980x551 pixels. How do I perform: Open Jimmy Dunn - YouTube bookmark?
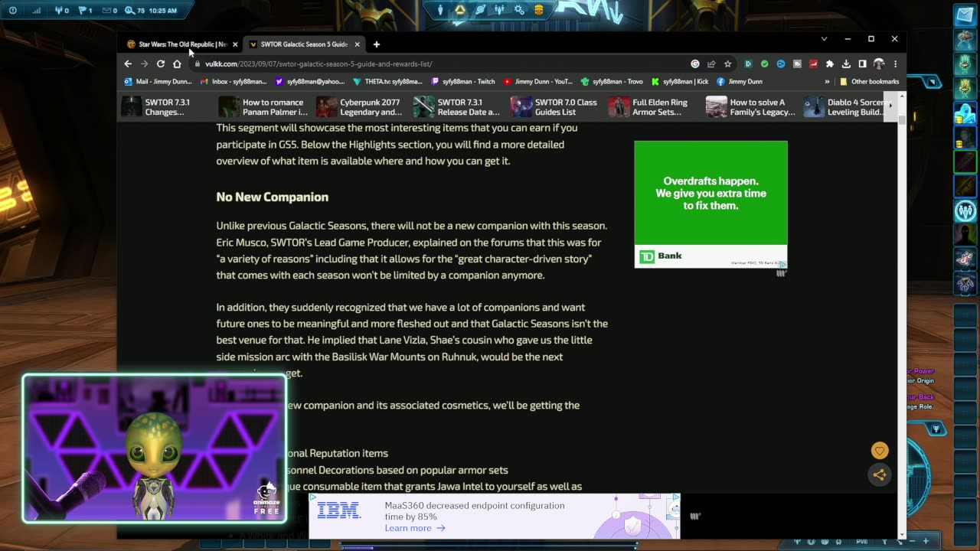pos(537,82)
